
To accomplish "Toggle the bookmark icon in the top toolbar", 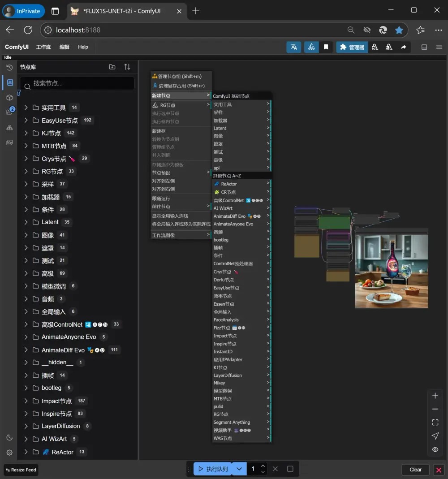I will point(326,47).
